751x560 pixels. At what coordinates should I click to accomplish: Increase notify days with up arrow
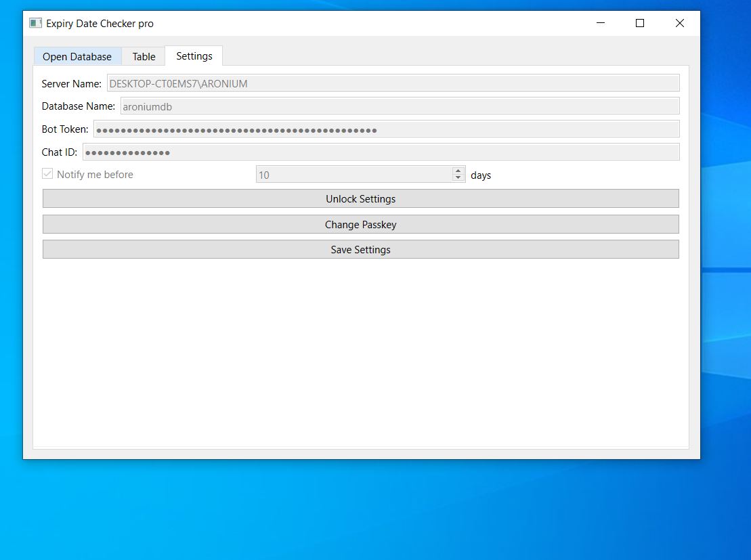458,171
